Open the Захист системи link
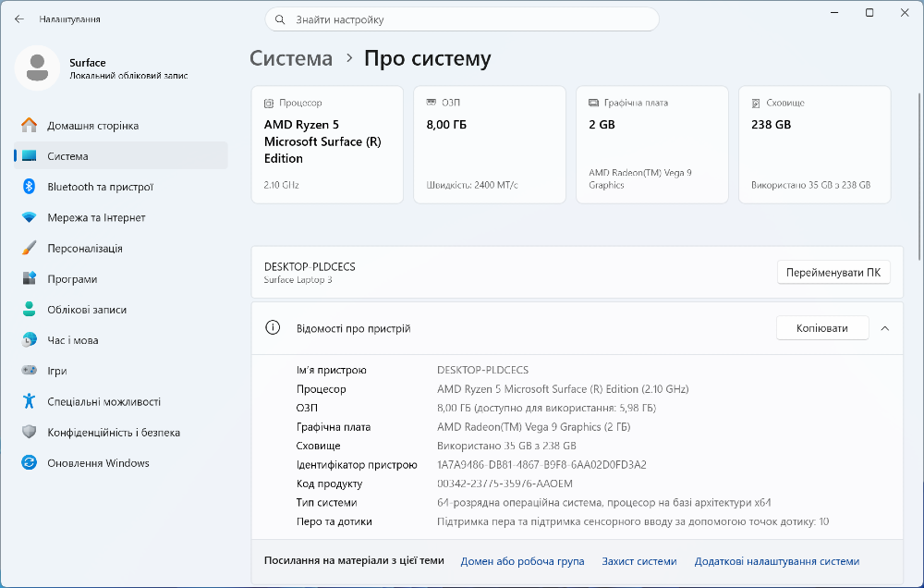The height and width of the screenshot is (588, 924). pyautogui.click(x=638, y=561)
